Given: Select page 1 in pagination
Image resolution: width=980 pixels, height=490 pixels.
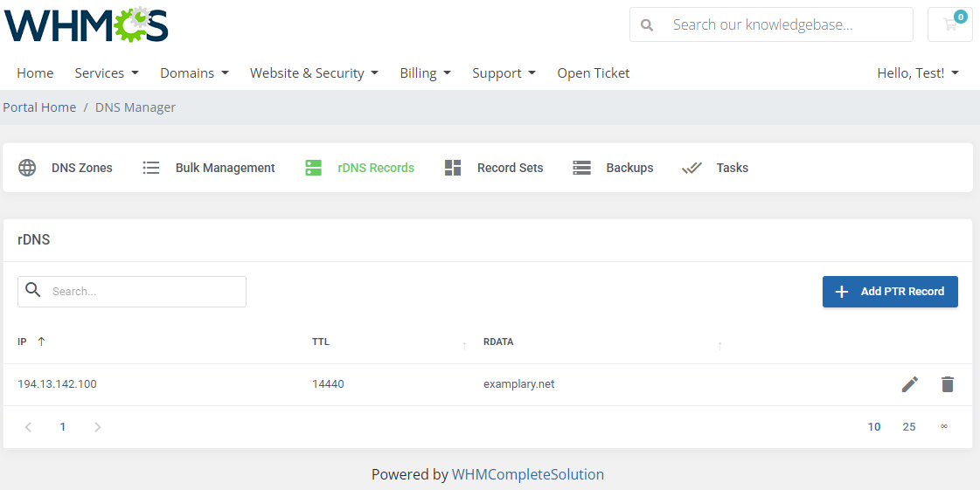Looking at the screenshot, I should pyautogui.click(x=62, y=427).
